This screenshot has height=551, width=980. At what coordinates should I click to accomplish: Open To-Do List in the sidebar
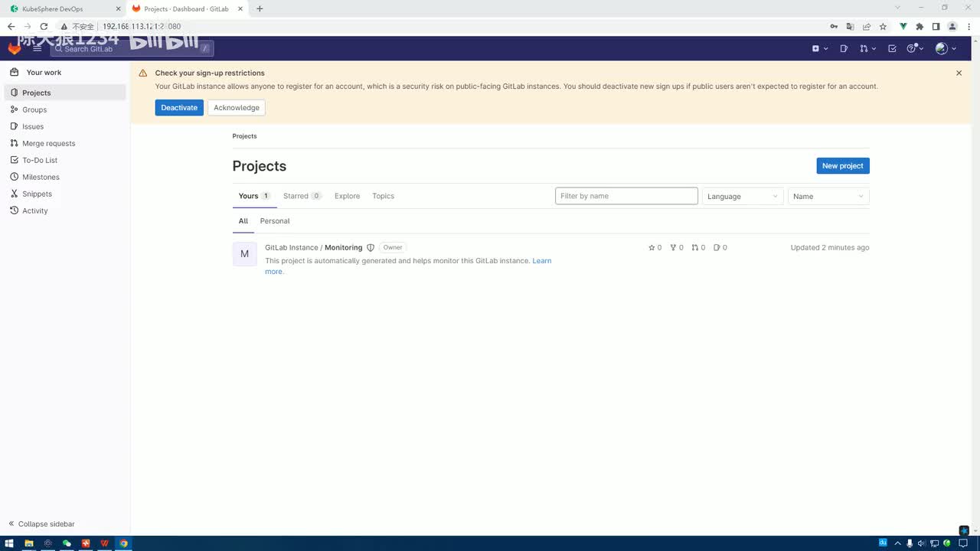click(x=65, y=160)
